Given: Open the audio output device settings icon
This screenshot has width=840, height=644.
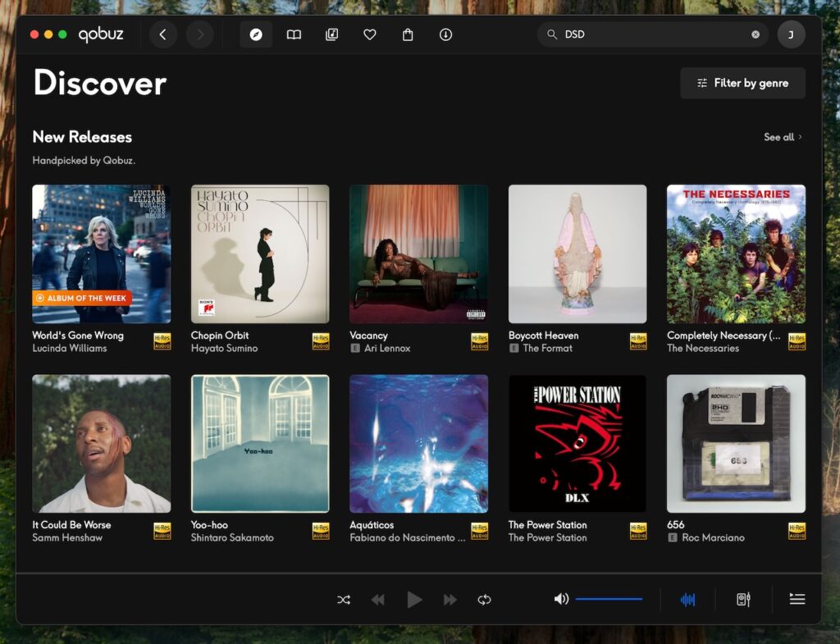Looking at the screenshot, I should [745, 599].
